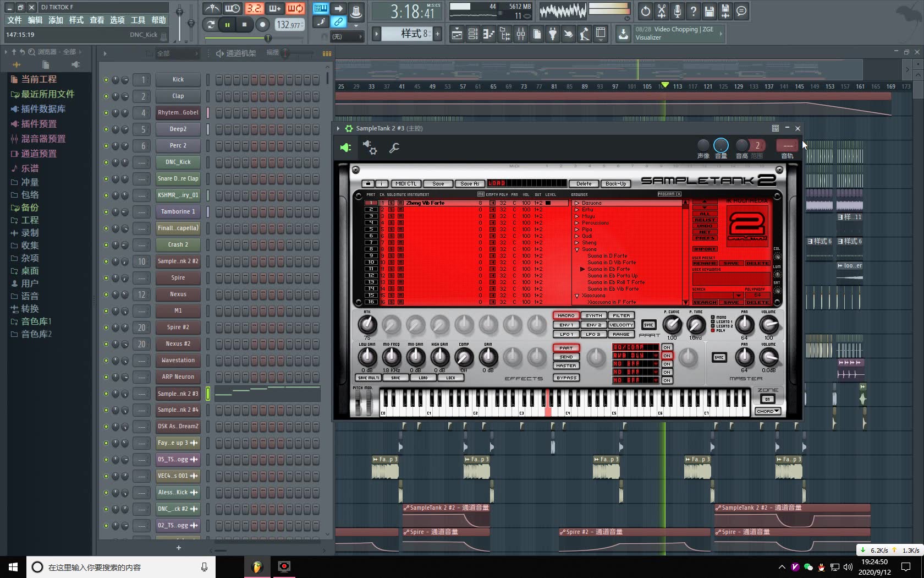Open the mixer toolbar icon
Viewport: 924px width, 578px height.
point(521,34)
